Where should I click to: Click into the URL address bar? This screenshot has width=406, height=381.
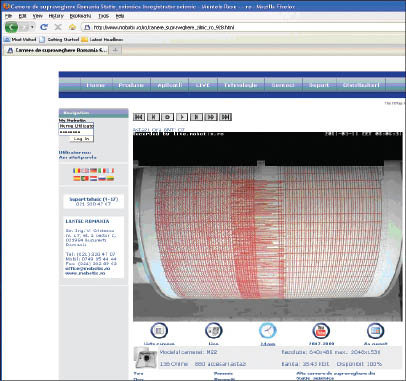(x=245, y=27)
